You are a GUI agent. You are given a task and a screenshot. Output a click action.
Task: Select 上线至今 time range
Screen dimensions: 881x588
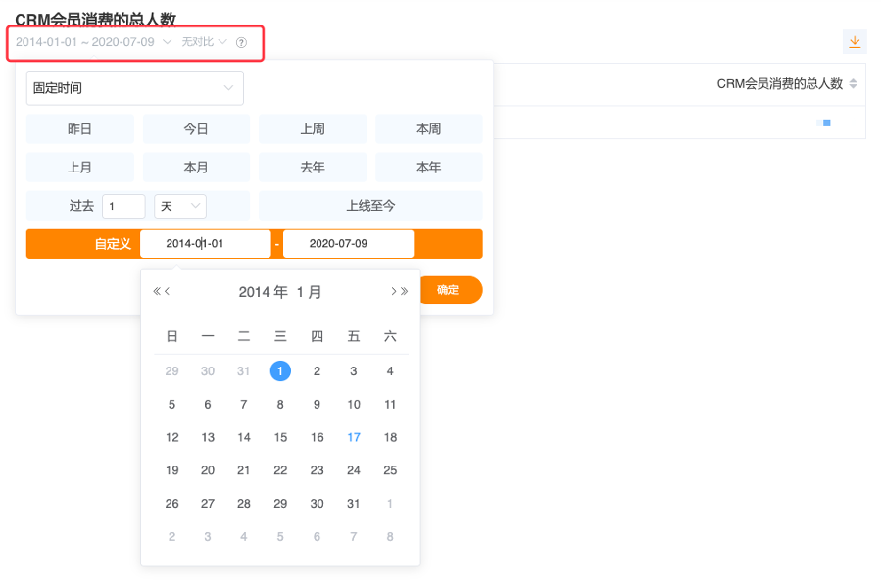coord(370,206)
